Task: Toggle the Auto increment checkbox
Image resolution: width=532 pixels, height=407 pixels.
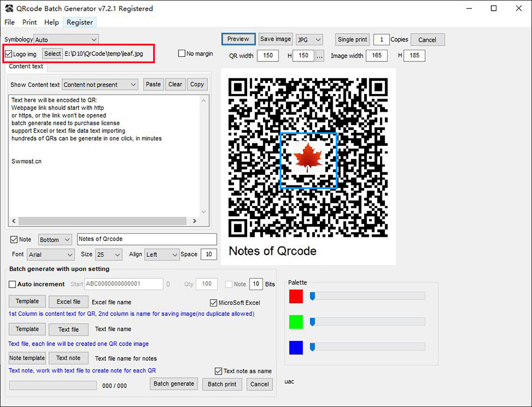Action: coord(12,284)
